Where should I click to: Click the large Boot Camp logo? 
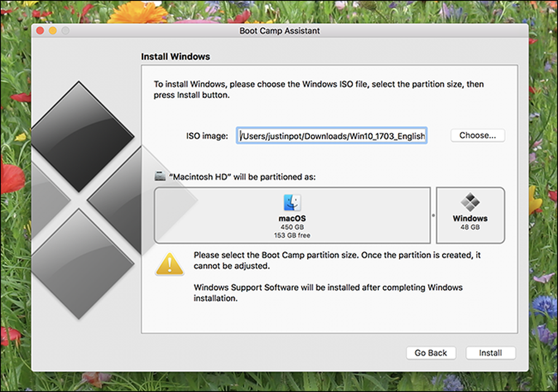tap(86, 200)
